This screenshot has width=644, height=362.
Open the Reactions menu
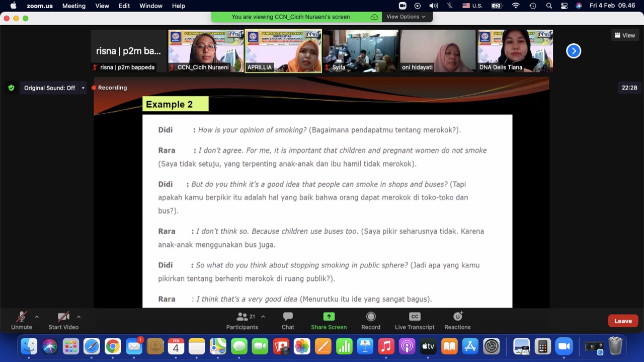point(457,321)
